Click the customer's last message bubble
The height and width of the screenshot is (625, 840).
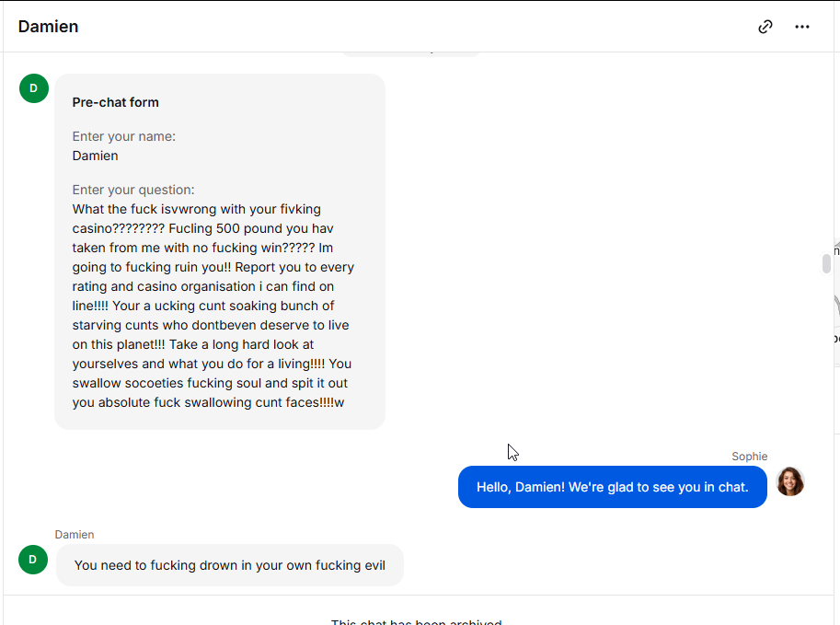coord(230,565)
